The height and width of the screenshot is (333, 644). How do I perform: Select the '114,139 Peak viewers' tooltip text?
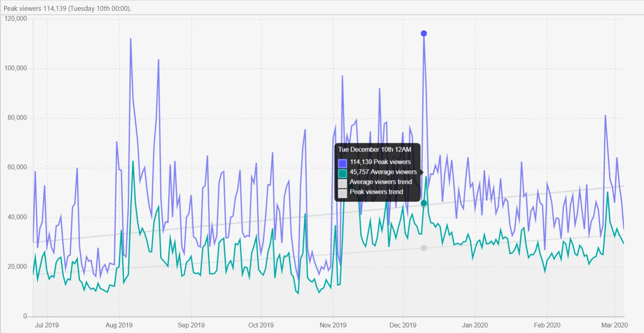pyautogui.click(x=380, y=162)
